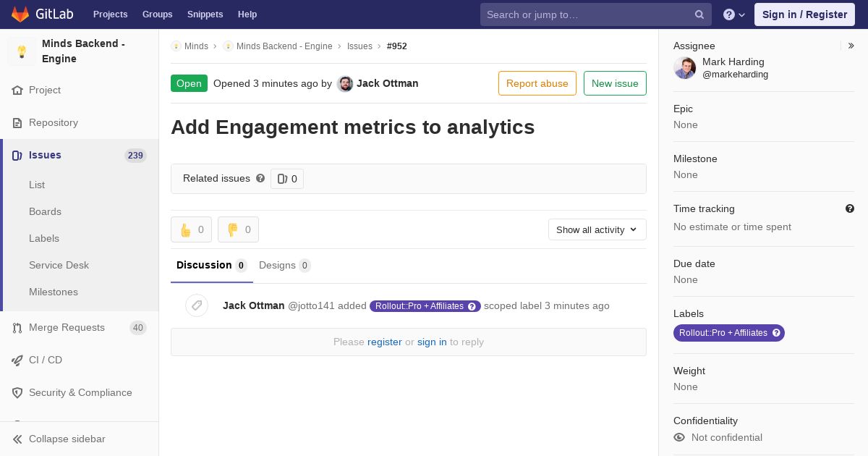Click the Time tracking help icon
This screenshot has height=456, width=868.
click(850, 208)
